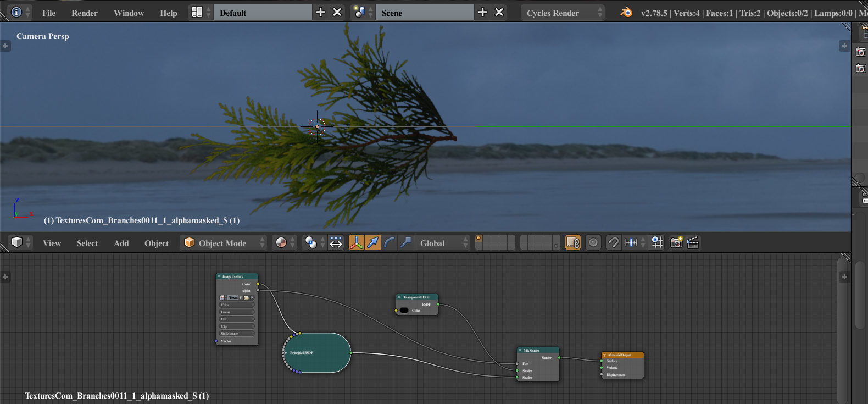Add a new scene
This screenshot has height=404, width=868.
(x=482, y=12)
